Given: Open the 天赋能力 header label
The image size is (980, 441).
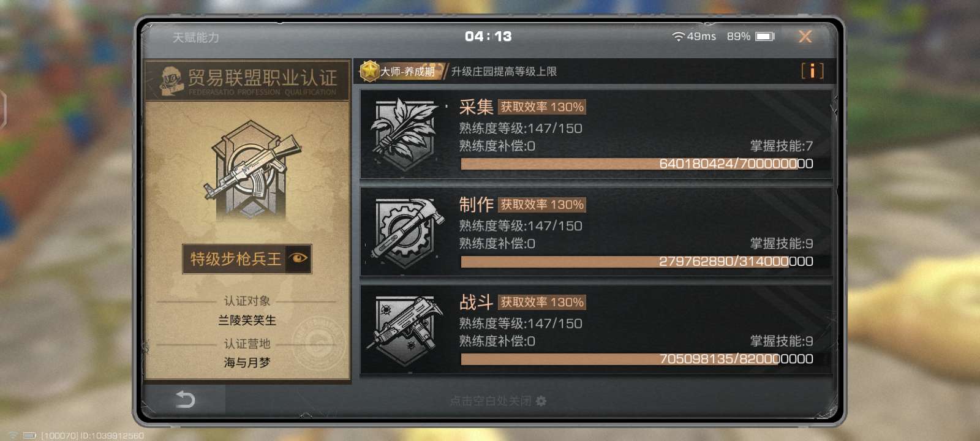Looking at the screenshot, I should tap(195, 37).
